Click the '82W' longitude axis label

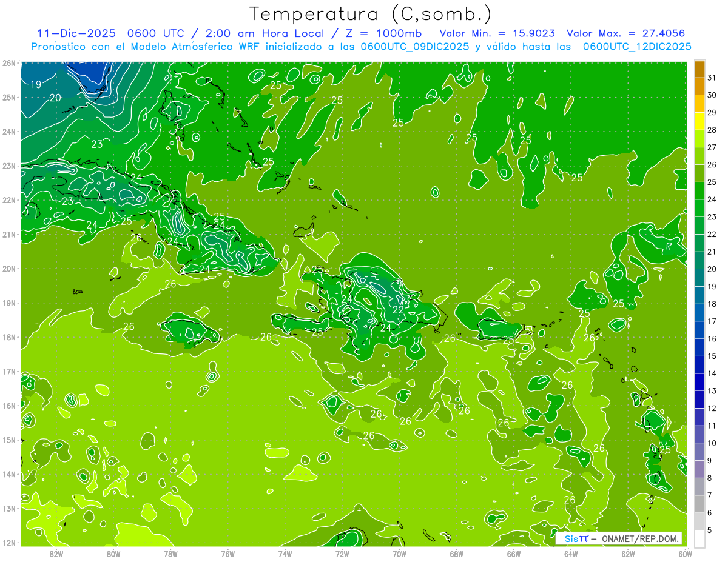point(56,554)
